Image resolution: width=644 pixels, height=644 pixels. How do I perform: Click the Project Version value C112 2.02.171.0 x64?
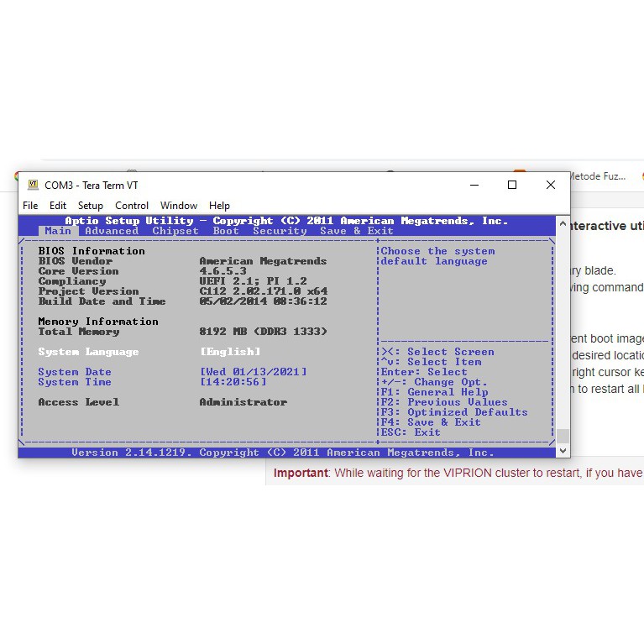point(264,291)
